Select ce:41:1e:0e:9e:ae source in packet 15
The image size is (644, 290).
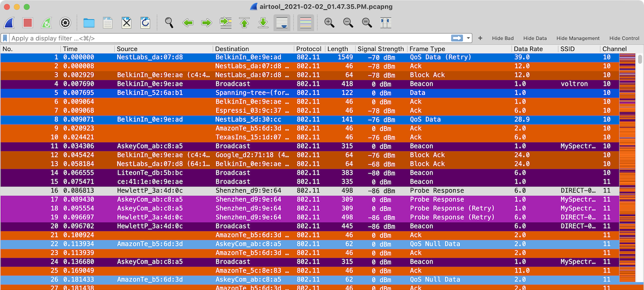coord(150,182)
